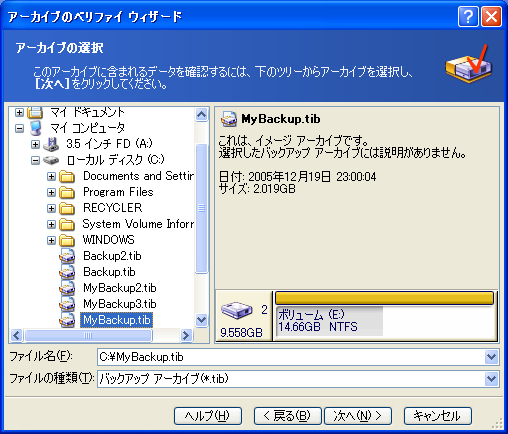Expand the WINDOWS folder node

click(x=51, y=240)
